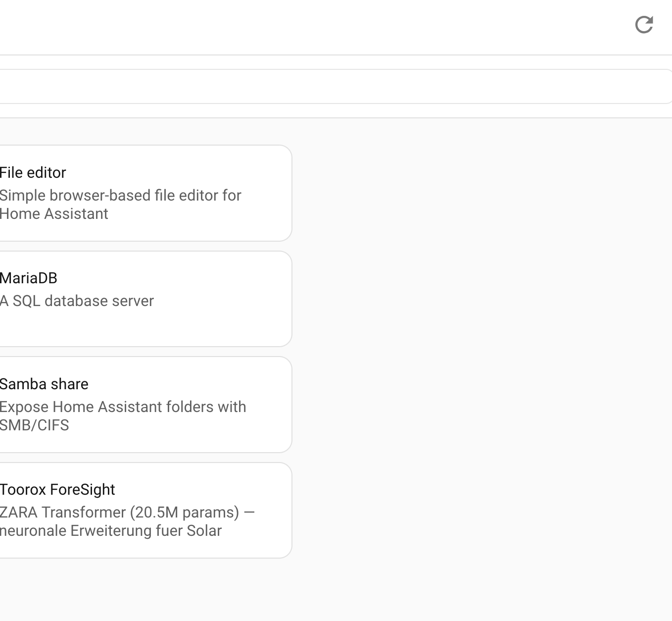Click the "File editor" title text
Screen dimensions: 672x621
coord(33,173)
